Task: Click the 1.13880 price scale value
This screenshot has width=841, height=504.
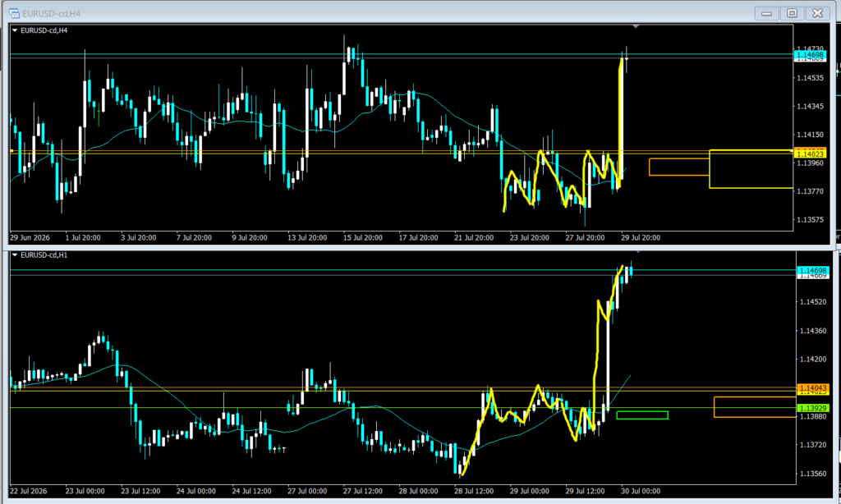Action: coord(813,416)
